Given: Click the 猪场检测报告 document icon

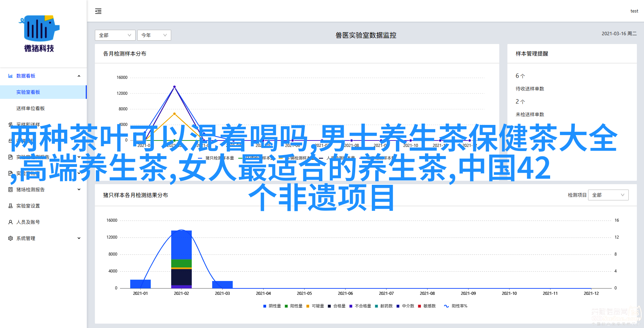Looking at the screenshot, I should click(11, 190).
